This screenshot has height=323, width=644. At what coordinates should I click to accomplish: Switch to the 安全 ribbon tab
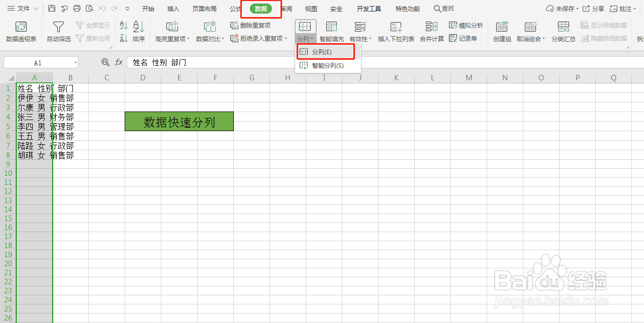336,9
